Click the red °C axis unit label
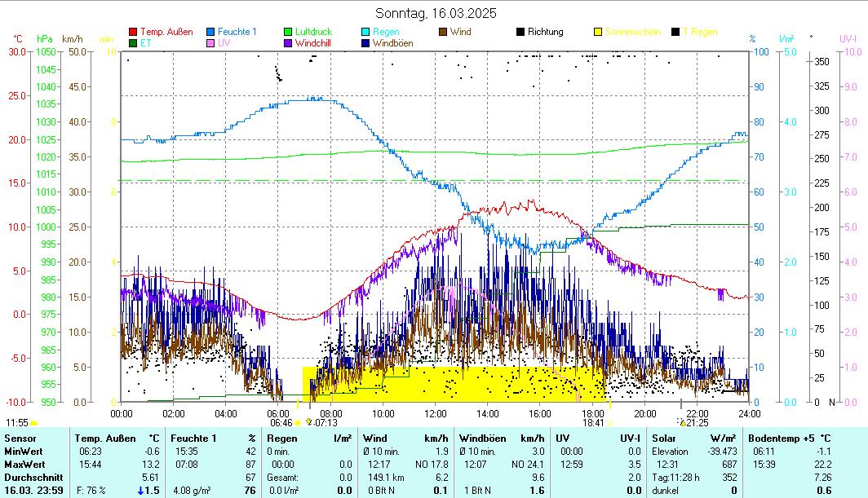The width and height of the screenshot is (868, 498). pyautogui.click(x=18, y=39)
